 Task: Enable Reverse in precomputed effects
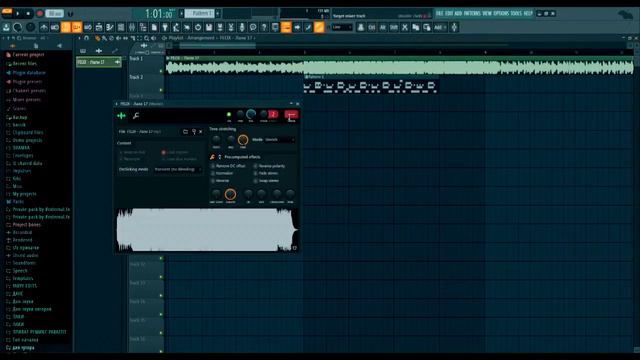[220, 180]
